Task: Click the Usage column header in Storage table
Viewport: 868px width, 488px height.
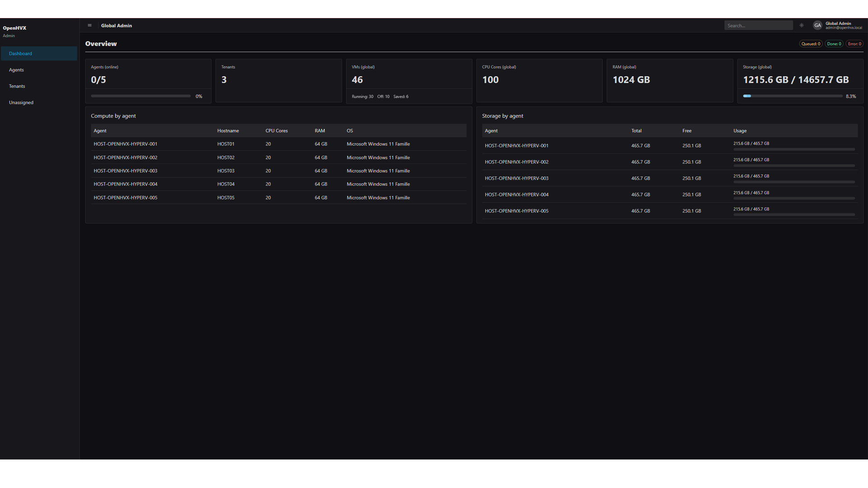Action: click(x=740, y=131)
